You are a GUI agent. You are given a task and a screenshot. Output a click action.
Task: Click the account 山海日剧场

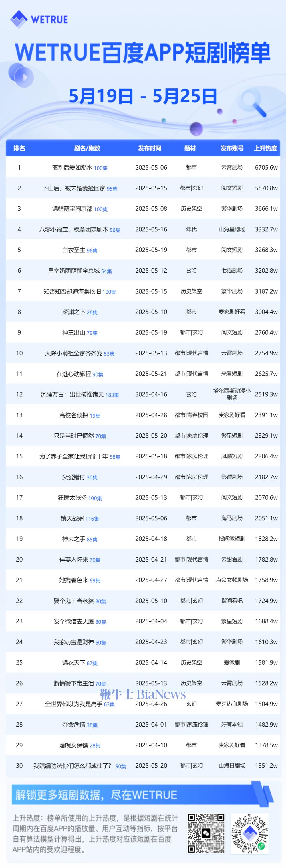coord(232,765)
